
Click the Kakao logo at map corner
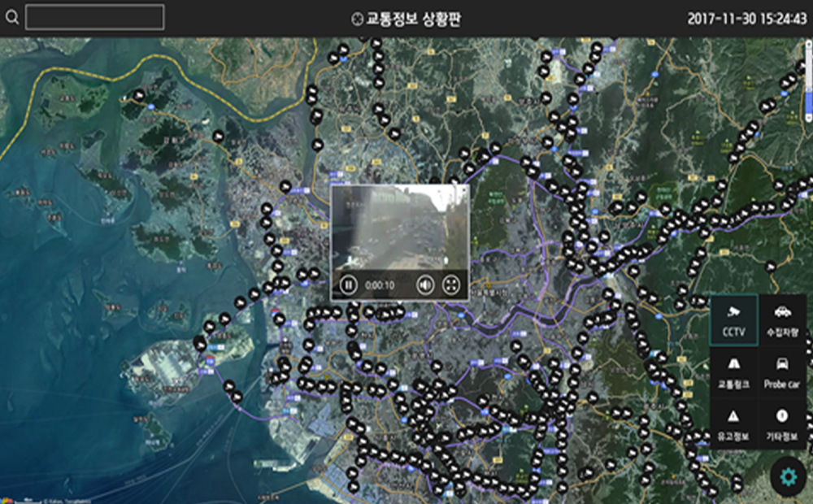tap(7, 499)
